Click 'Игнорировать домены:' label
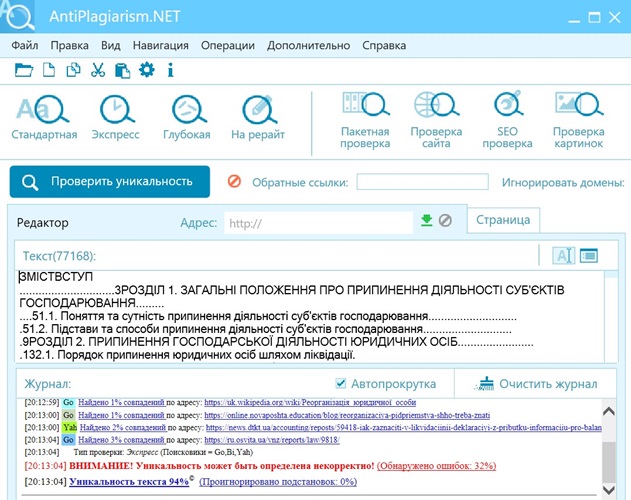 (x=563, y=182)
